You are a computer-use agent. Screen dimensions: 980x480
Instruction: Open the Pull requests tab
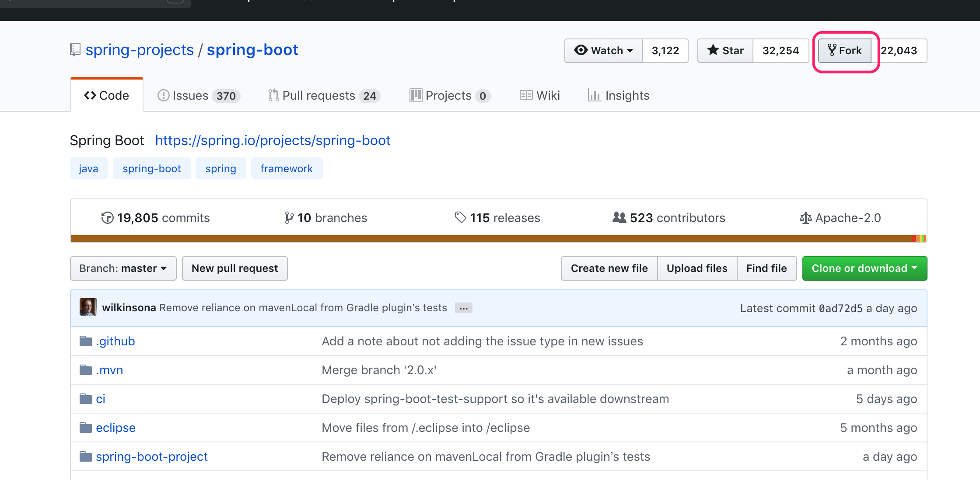point(324,95)
